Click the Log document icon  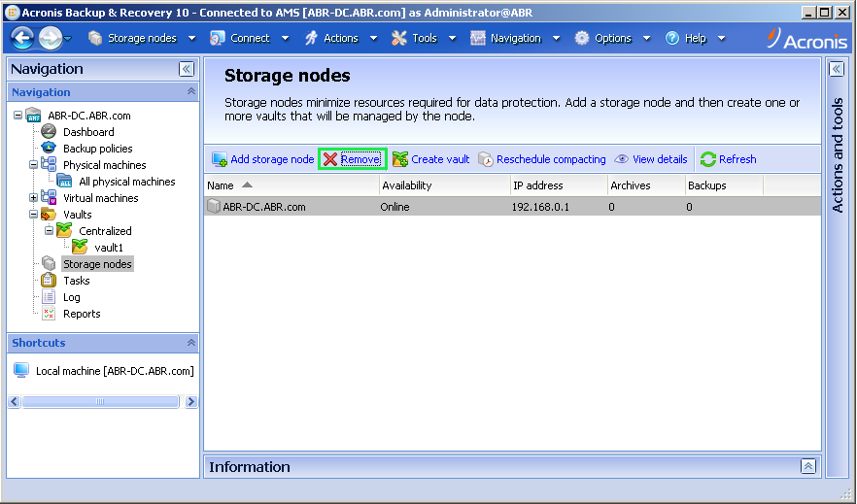[x=49, y=296]
